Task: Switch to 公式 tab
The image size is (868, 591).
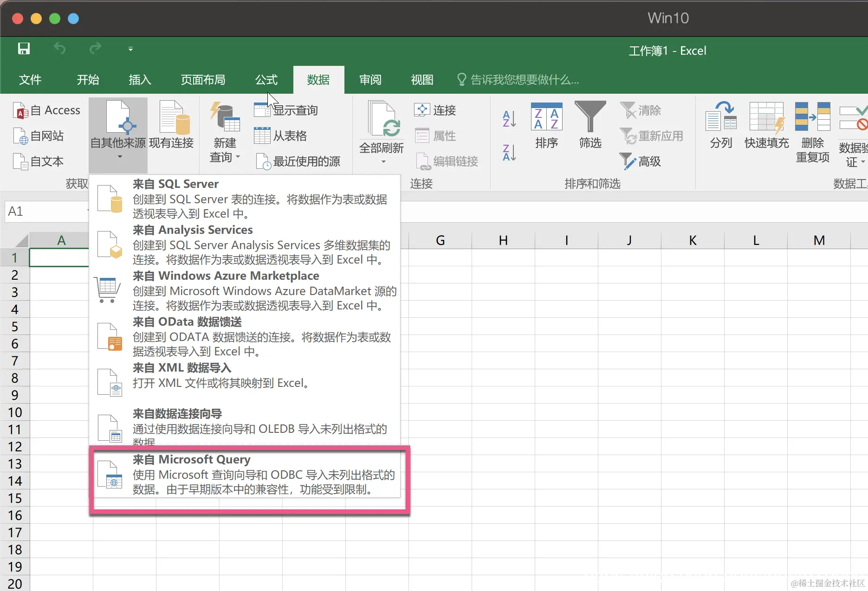Action: pyautogui.click(x=266, y=80)
